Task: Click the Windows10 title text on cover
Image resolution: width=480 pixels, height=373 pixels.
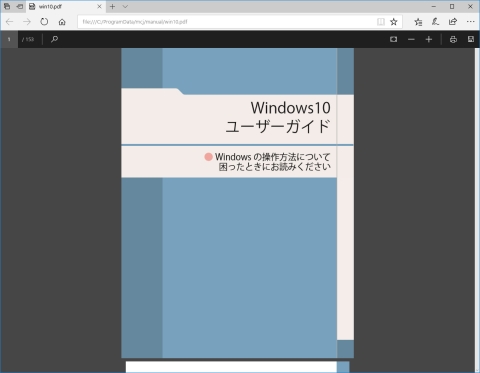Action: [291, 108]
